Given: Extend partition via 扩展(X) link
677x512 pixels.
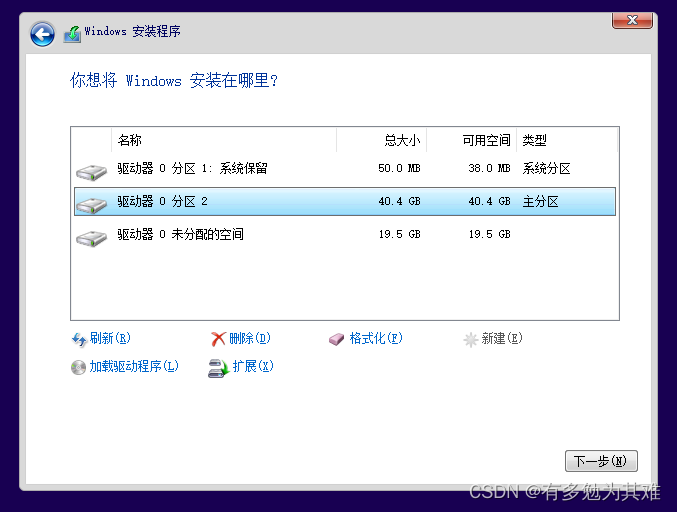Looking at the screenshot, I should [x=253, y=367].
